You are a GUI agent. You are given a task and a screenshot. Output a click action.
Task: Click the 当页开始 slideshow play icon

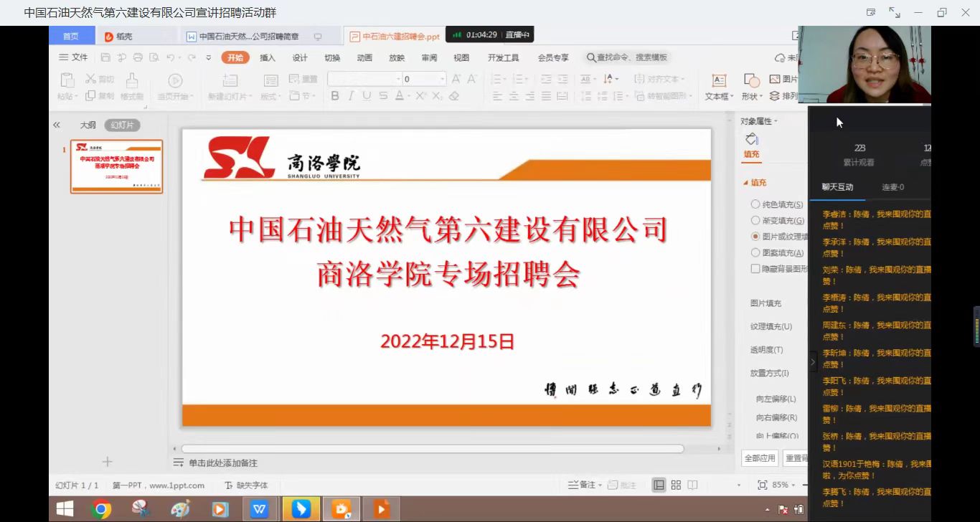[x=175, y=80]
